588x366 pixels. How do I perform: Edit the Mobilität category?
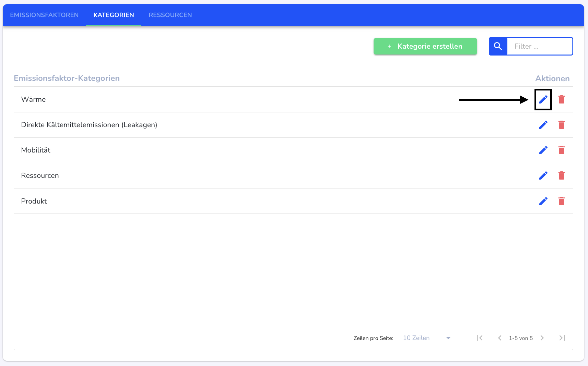[x=543, y=150]
